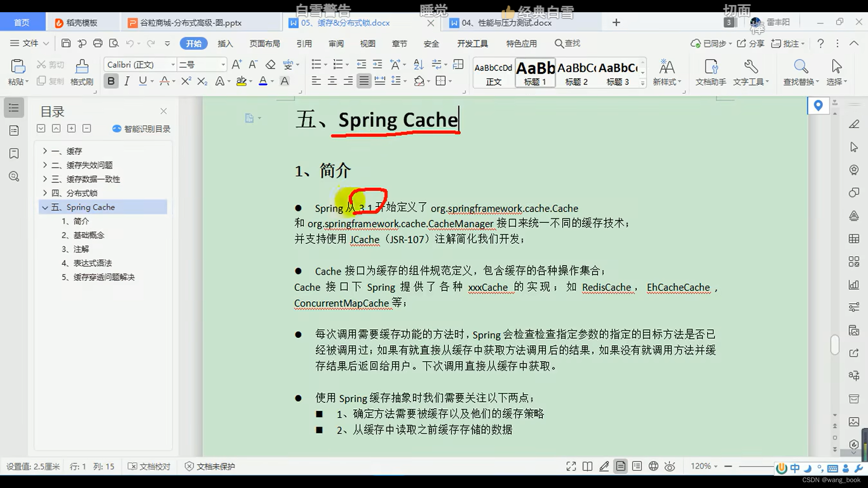
Task: Apply subscript X₂ formatting
Action: (203, 81)
